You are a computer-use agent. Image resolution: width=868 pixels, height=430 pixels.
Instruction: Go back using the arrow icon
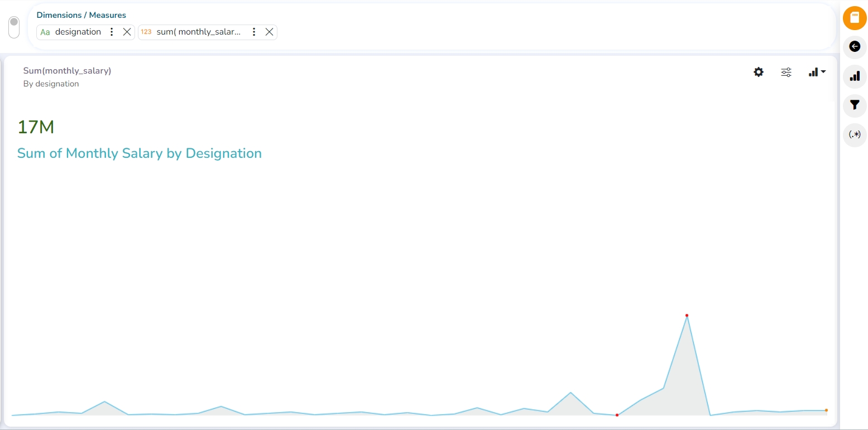point(855,47)
